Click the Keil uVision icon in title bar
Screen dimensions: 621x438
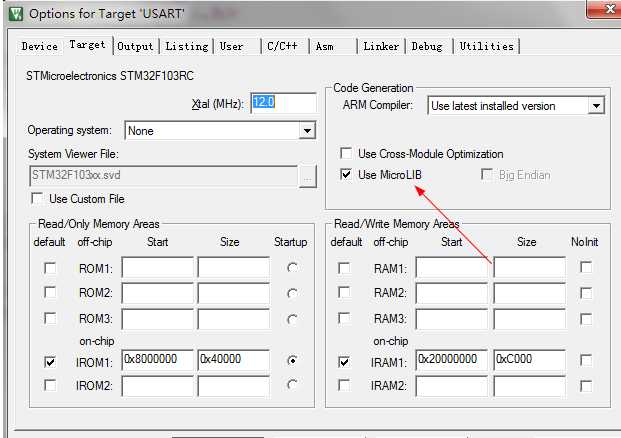tap(16, 14)
